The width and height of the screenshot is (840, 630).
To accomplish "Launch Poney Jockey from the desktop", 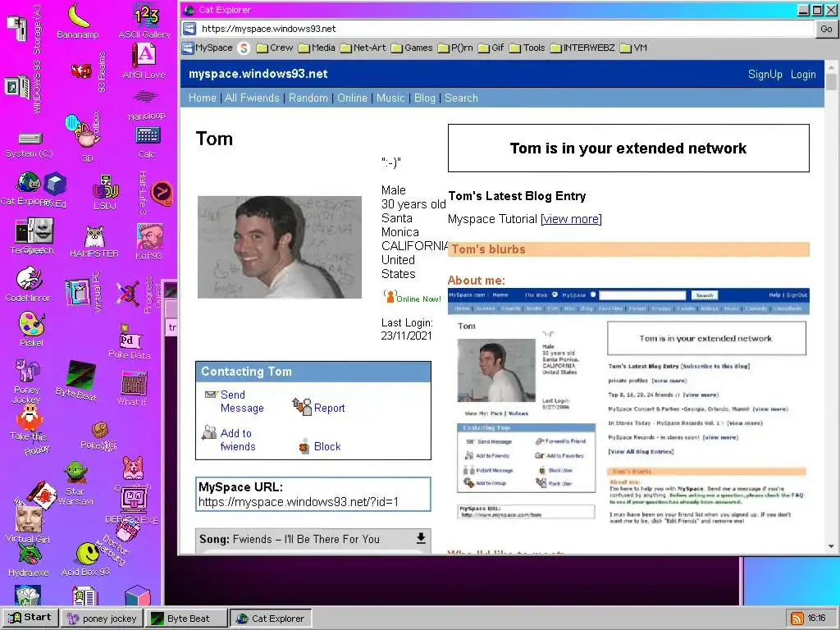I will pyautogui.click(x=26, y=381).
